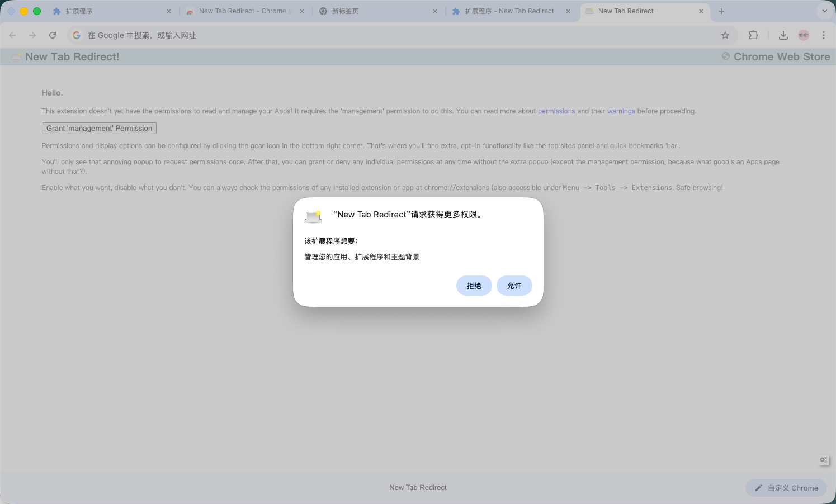Open the warnings link
This screenshot has height=504, width=836.
[621, 111]
